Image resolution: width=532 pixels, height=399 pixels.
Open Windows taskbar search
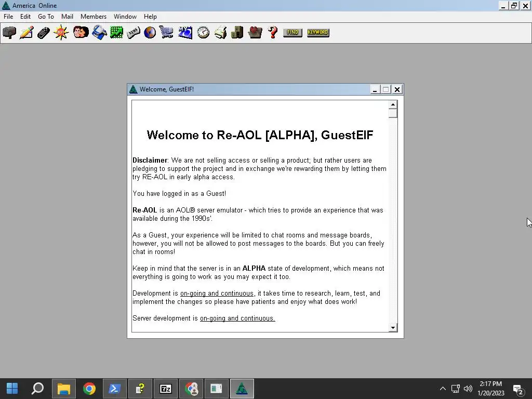(x=37, y=389)
